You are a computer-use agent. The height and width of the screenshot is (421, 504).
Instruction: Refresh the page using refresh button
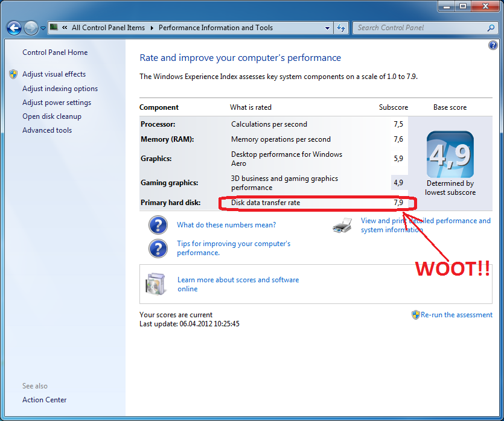tap(341, 28)
